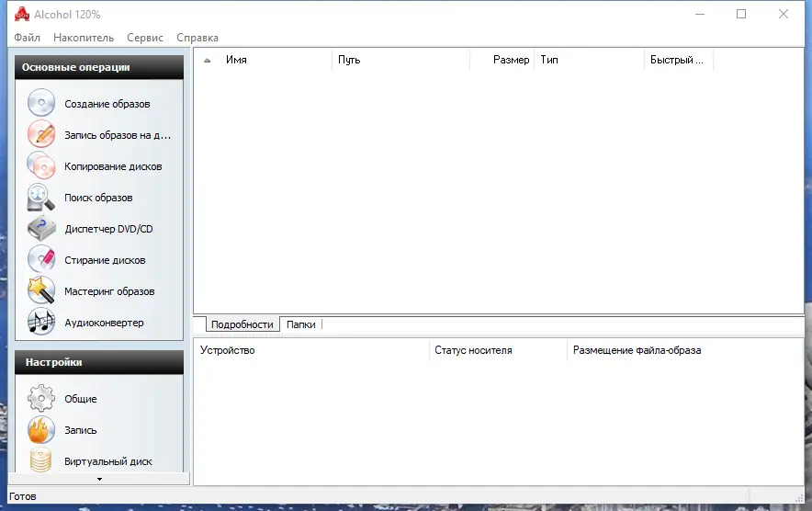Open Стирание дисков text link

[x=105, y=260]
